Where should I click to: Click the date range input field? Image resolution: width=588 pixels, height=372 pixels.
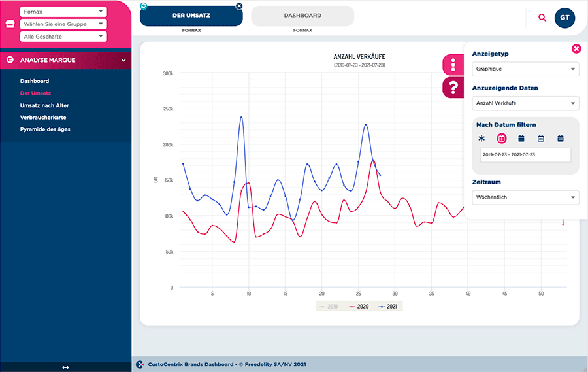(525, 155)
